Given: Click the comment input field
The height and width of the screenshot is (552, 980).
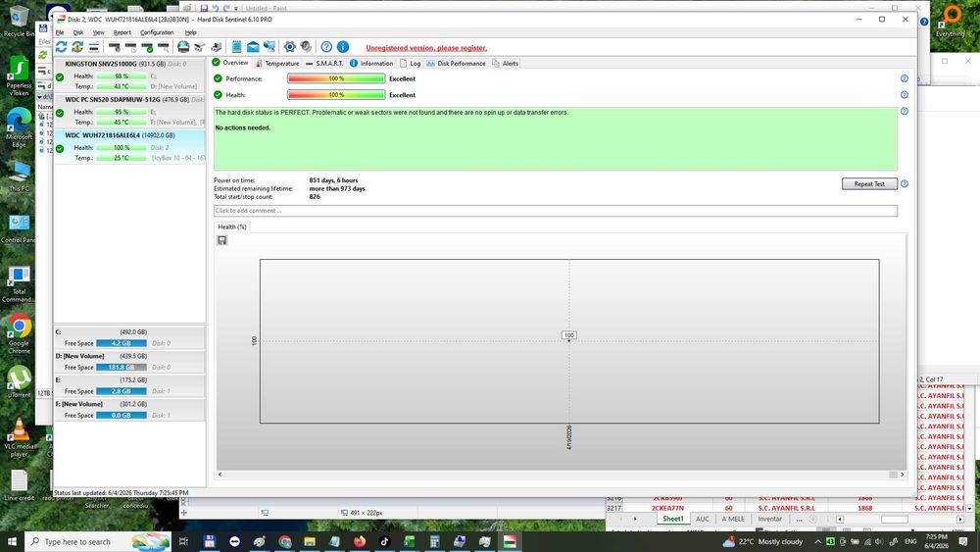Looking at the screenshot, I should click(556, 211).
